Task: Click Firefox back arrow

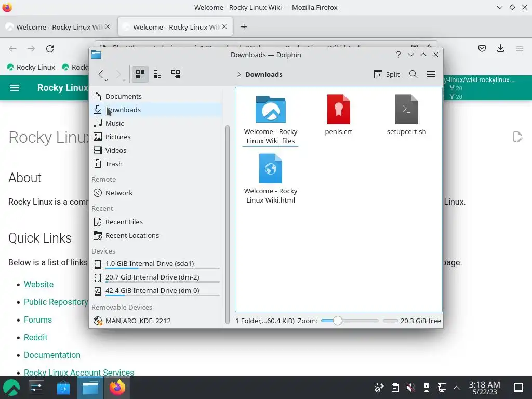Action: 12,48
